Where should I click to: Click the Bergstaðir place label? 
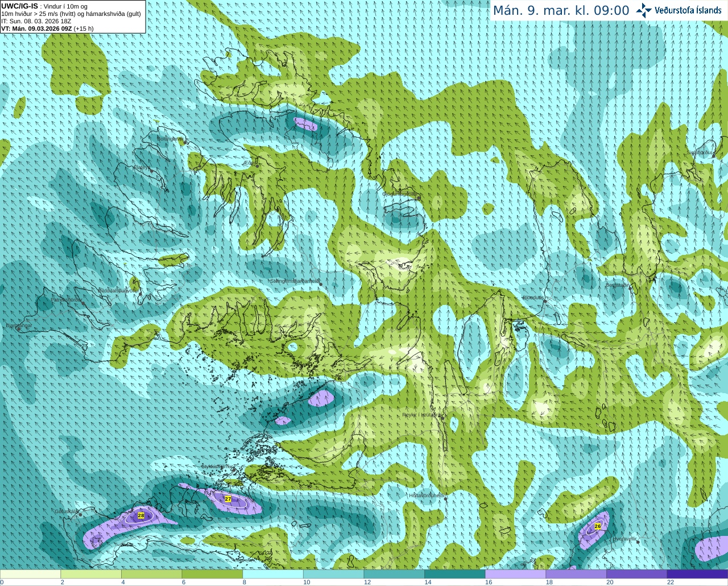coord(618,285)
